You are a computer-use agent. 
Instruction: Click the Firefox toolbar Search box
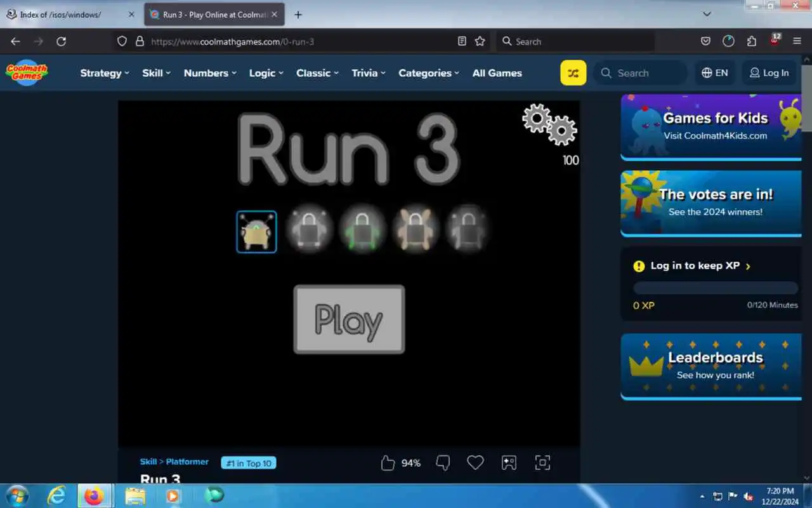(575, 41)
